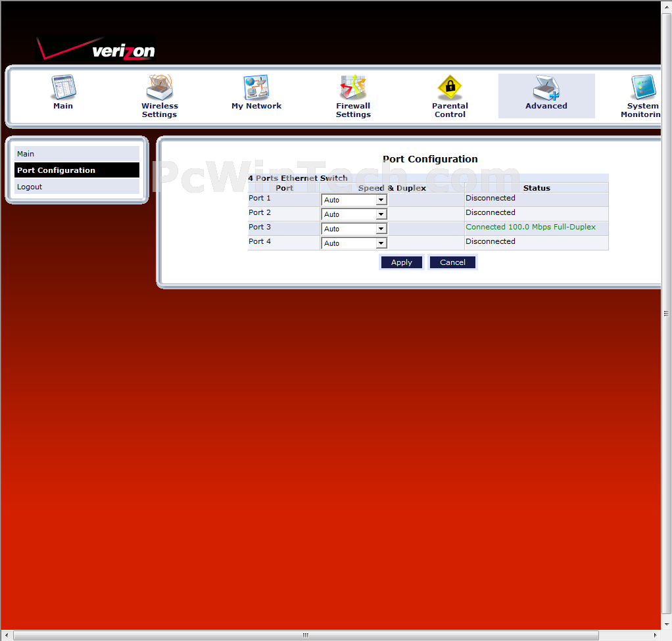The image size is (672, 641).
Task: Click the '4 Ports Ethernet Switch' heading
Action: 298,178
